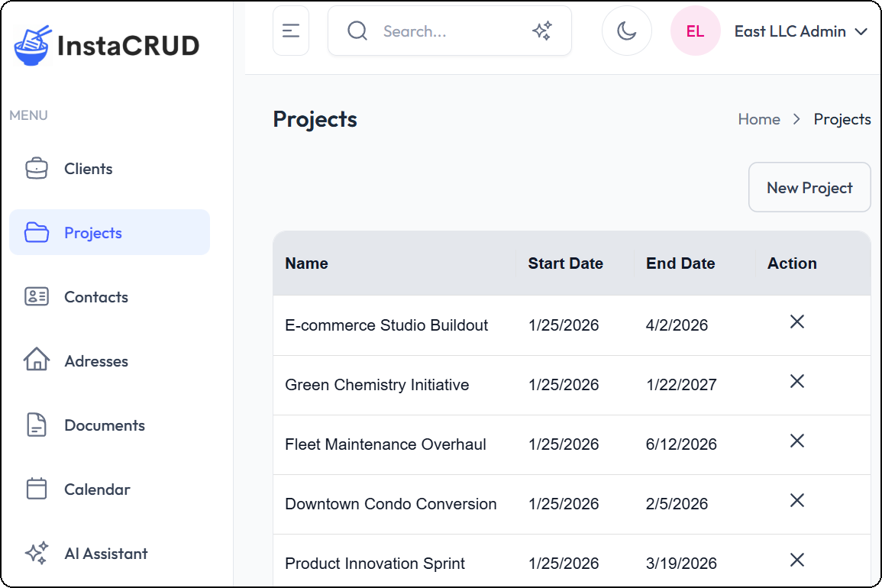Go to the Contacts page

pyautogui.click(x=95, y=297)
